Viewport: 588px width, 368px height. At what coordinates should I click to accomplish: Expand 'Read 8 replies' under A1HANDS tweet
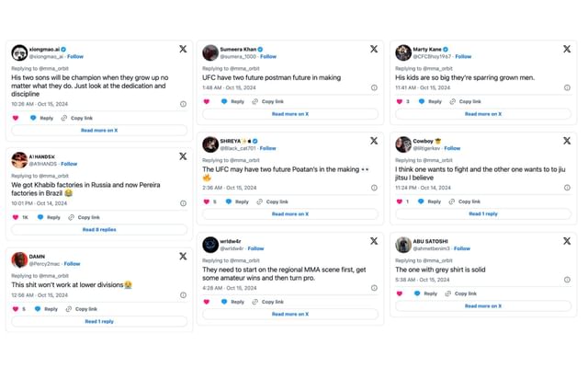click(99, 230)
